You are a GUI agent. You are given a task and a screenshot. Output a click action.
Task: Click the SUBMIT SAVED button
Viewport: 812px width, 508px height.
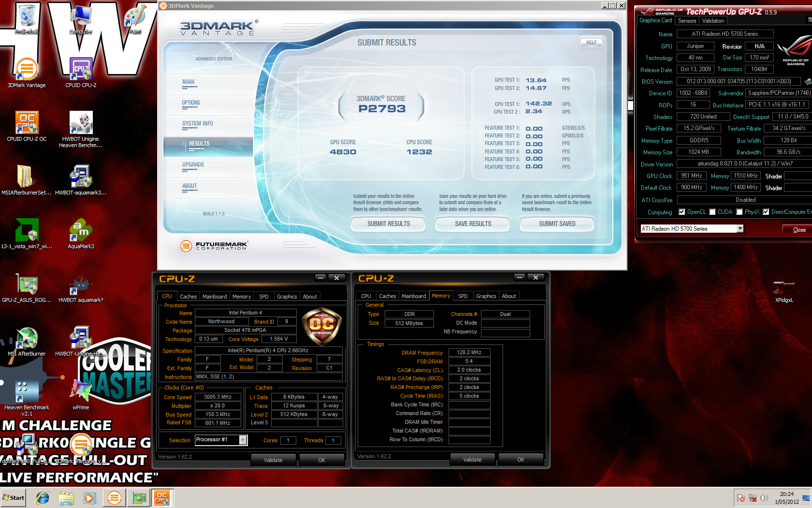(x=557, y=224)
